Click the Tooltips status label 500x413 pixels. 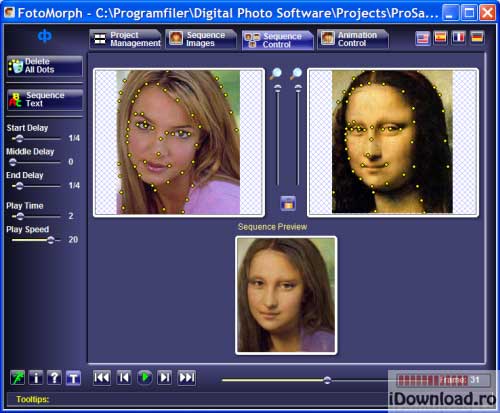point(32,399)
